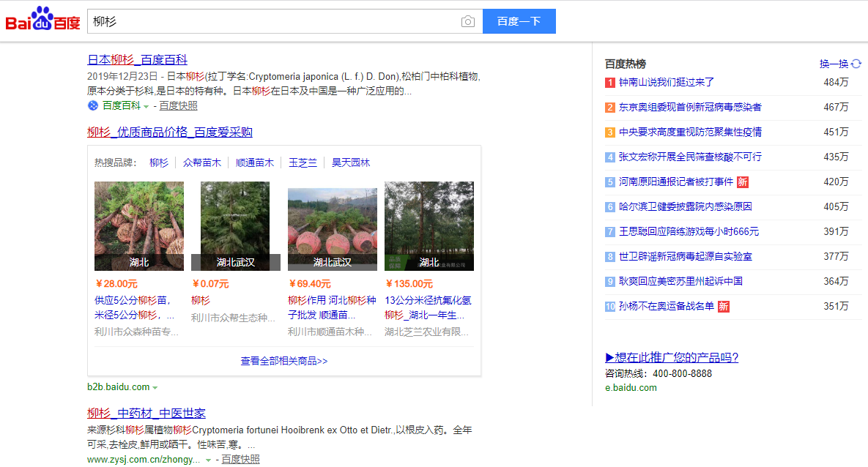Open 日本柳杉_百度百科 result link

[137, 60]
